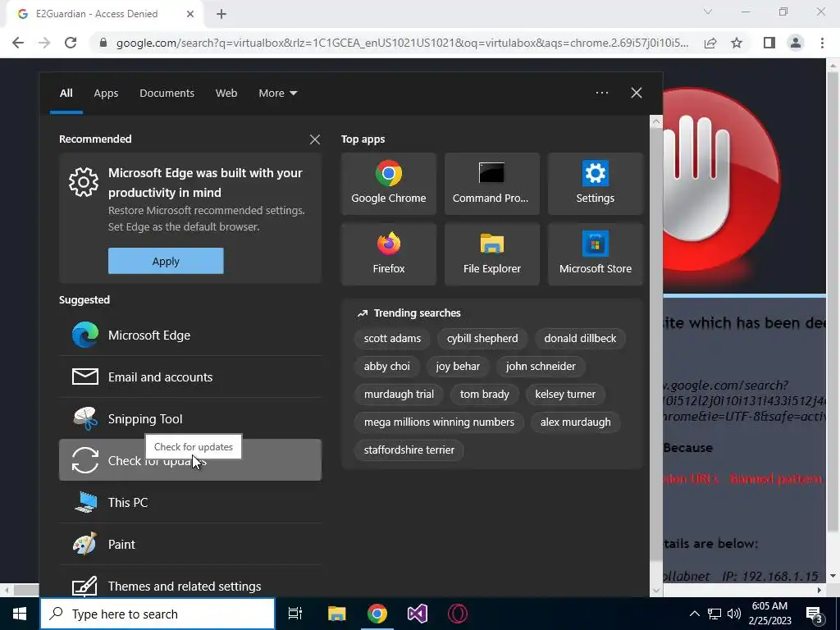
Task: Launch Command Prompt from Top apps
Action: [492, 184]
